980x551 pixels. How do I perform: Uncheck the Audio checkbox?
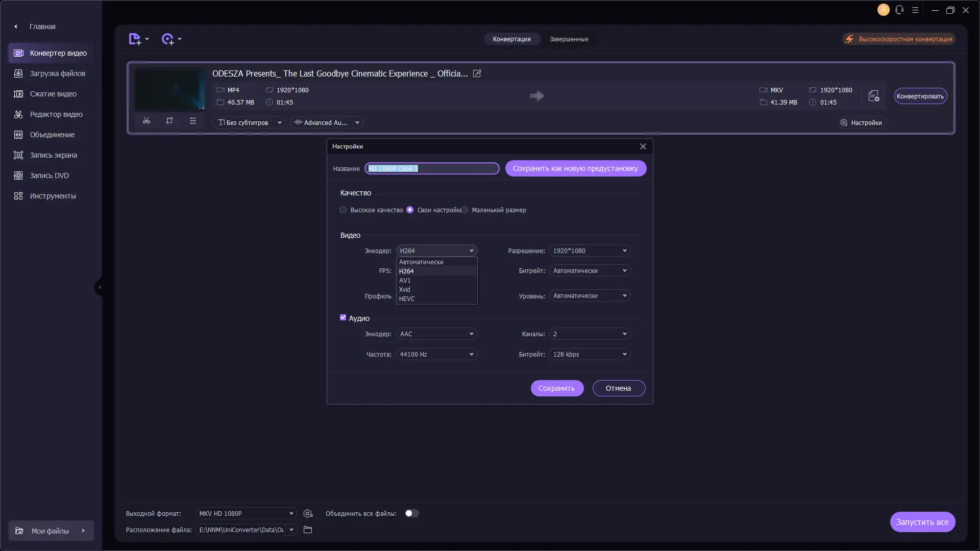[x=343, y=317]
